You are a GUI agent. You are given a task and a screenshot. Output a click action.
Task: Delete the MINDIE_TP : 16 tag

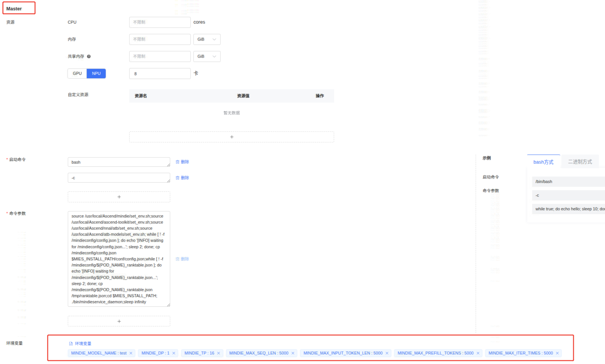[219, 353]
